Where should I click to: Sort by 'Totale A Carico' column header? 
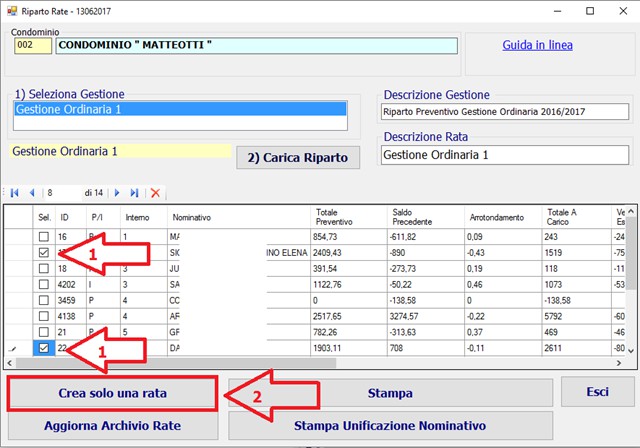577,217
